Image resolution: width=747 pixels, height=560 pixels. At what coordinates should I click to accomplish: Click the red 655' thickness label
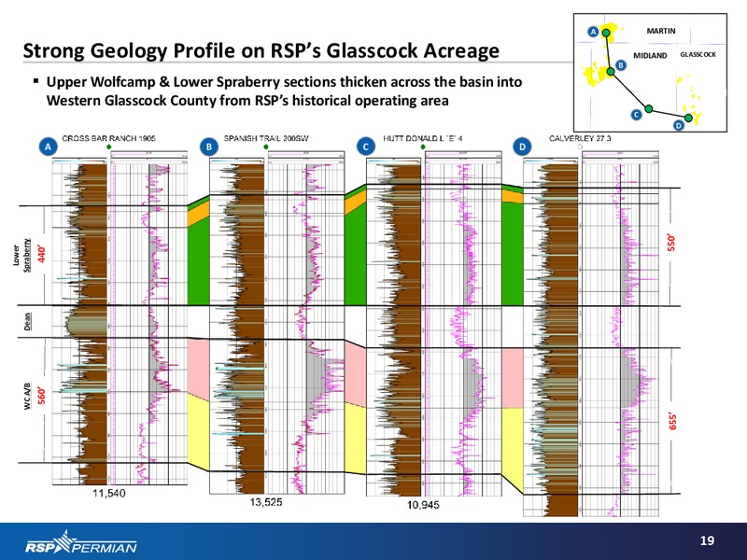(x=672, y=421)
